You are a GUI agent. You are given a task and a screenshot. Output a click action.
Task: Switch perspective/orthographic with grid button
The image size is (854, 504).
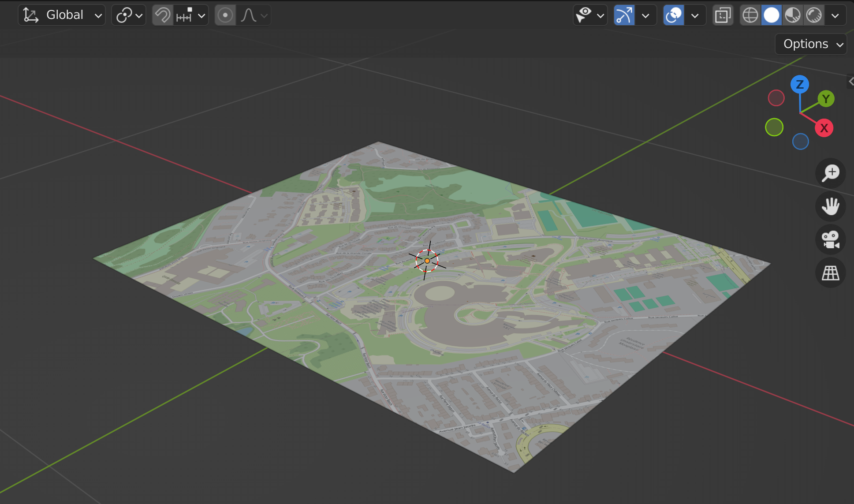point(831,273)
